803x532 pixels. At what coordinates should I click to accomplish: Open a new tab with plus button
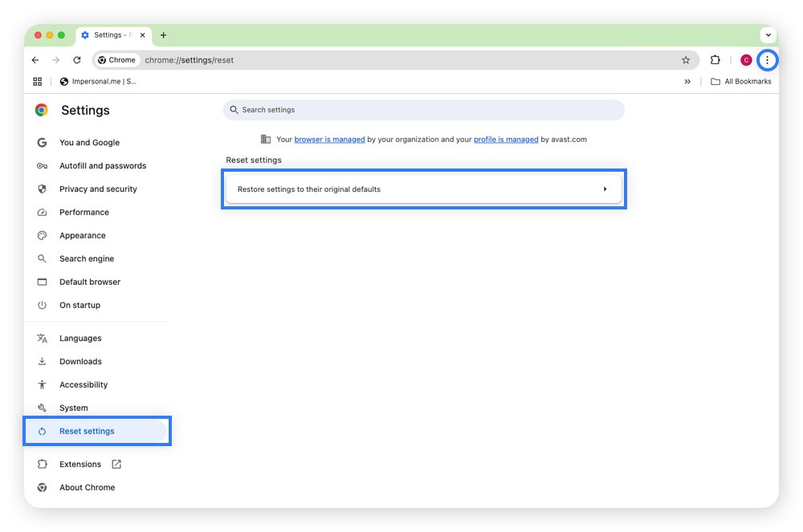tap(163, 35)
